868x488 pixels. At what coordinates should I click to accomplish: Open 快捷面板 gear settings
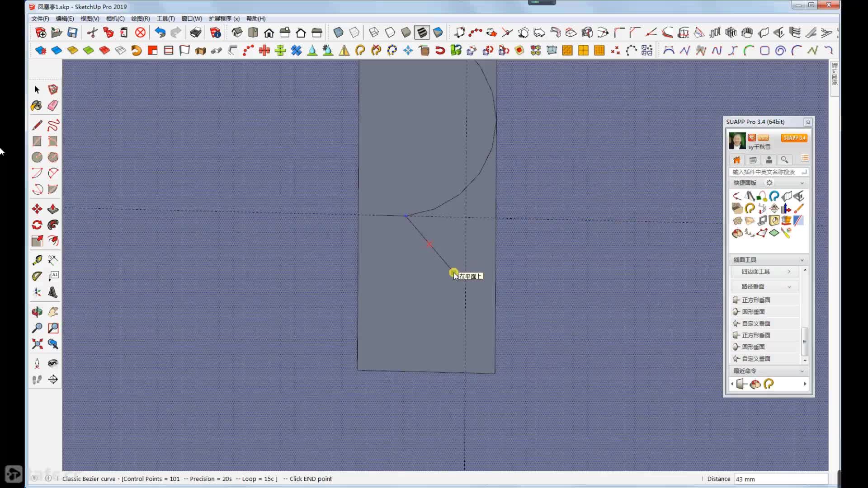coord(769,183)
